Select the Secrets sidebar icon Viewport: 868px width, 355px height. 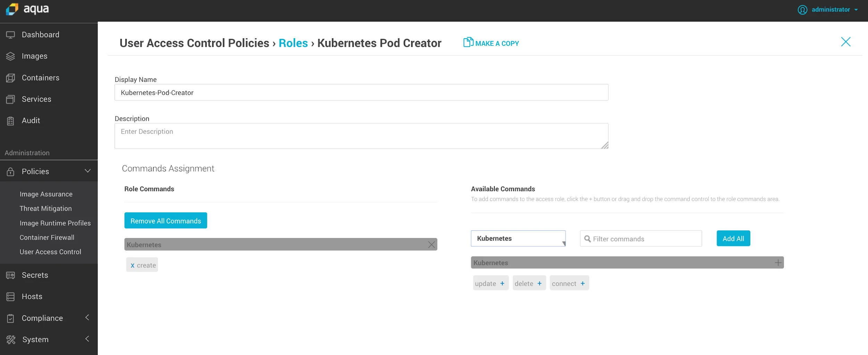(x=10, y=275)
